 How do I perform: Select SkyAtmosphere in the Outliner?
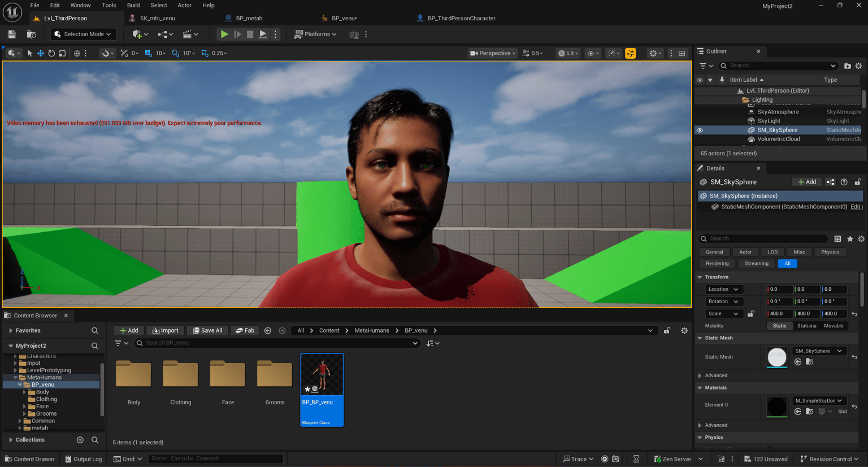coord(778,112)
